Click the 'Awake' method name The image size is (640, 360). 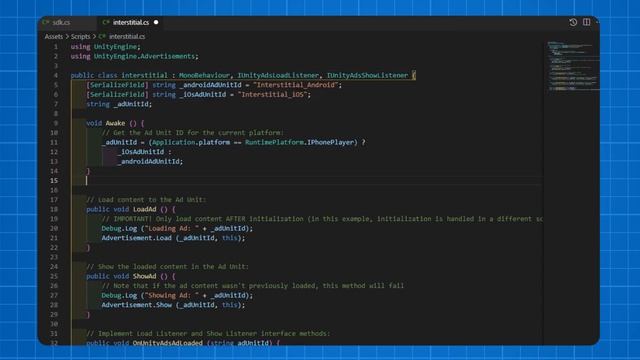tap(115, 123)
